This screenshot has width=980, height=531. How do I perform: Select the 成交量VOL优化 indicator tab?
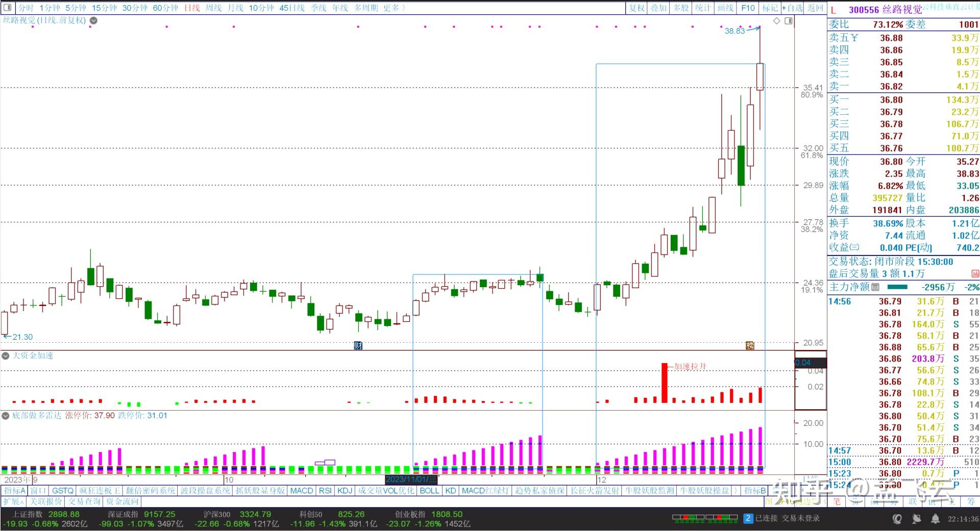385,491
